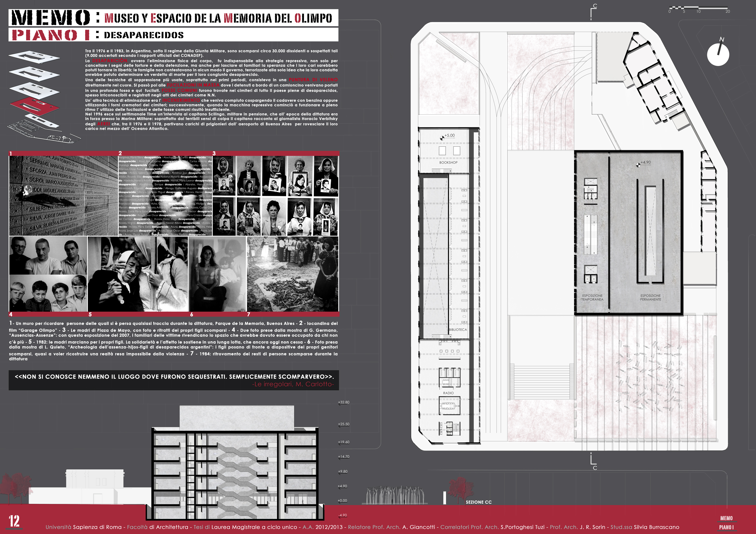Click the page number 12 in the footer
The height and width of the screenshot is (534, 756).
14,521
